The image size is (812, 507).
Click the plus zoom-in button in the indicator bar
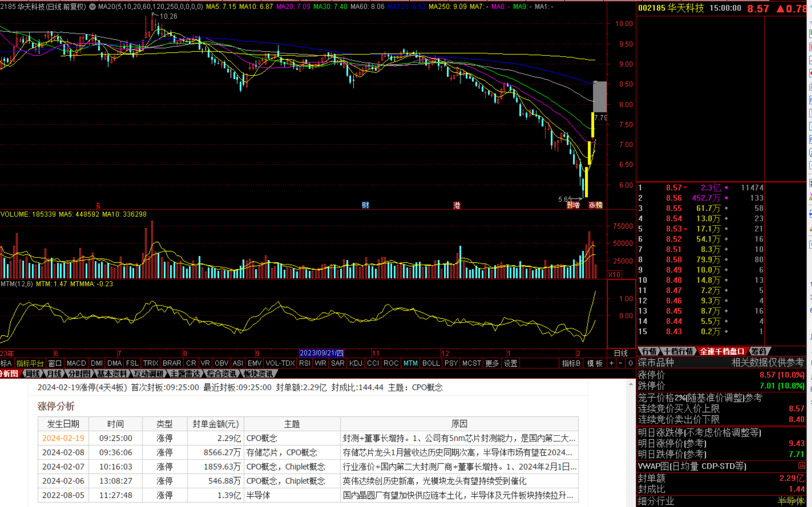click(611, 363)
